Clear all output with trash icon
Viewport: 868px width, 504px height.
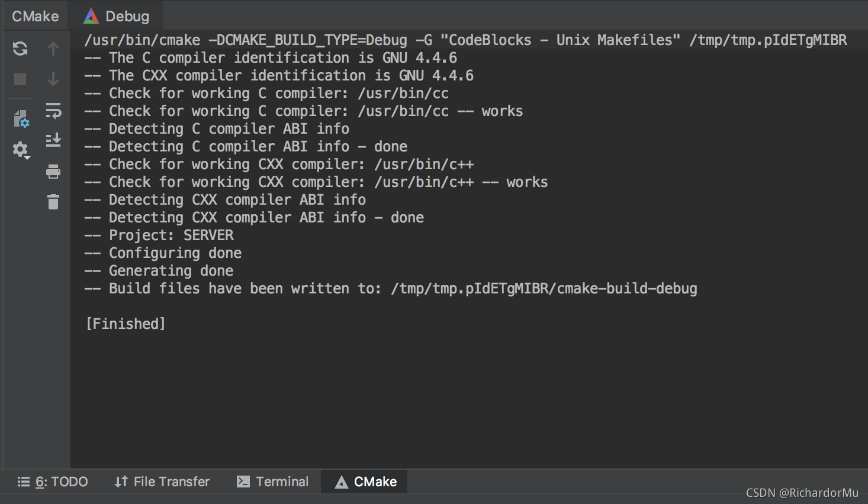point(53,202)
